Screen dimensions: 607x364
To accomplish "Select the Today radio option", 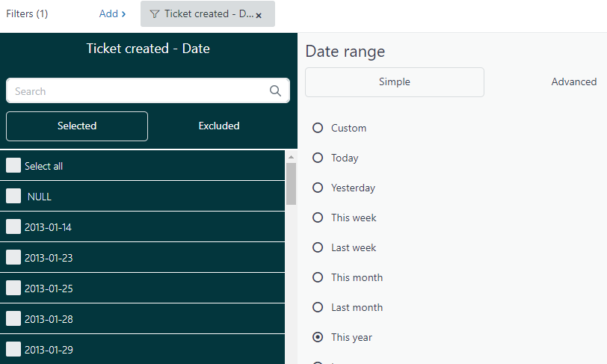I will tap(318, 158).
